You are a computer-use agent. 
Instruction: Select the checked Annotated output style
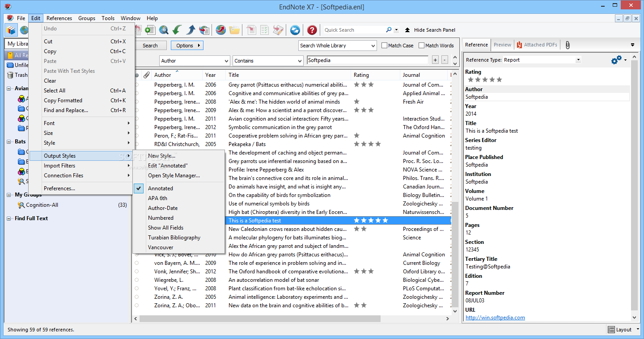coord(178,188)
